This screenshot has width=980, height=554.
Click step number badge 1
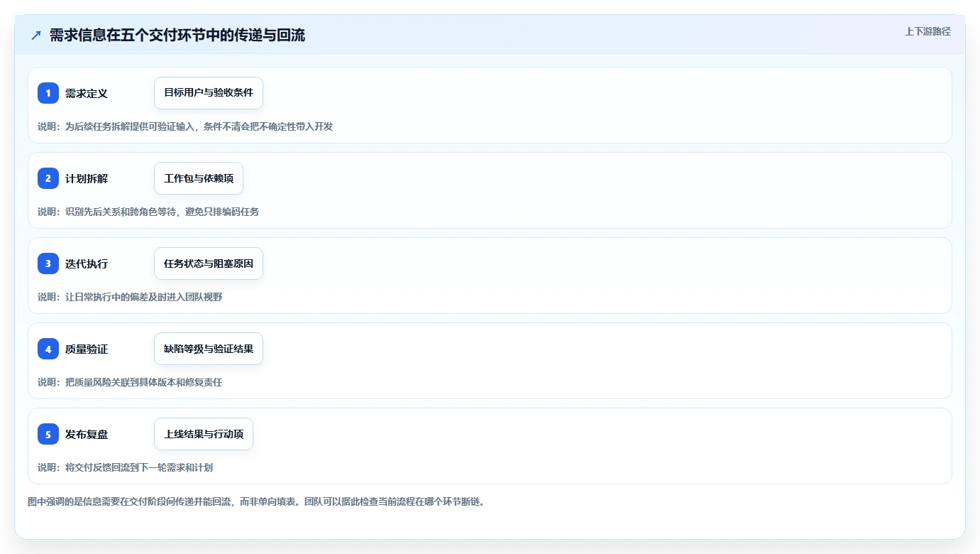tap(48, 93)
